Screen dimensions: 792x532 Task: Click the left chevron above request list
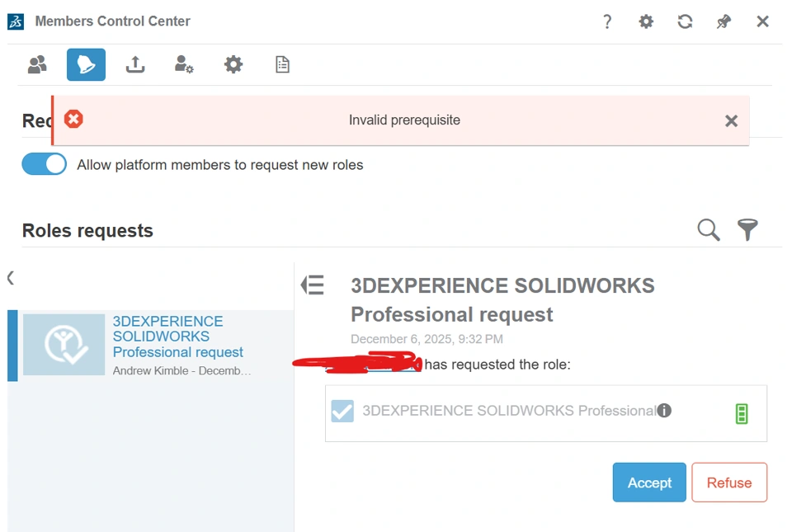(x=11, y=278)
